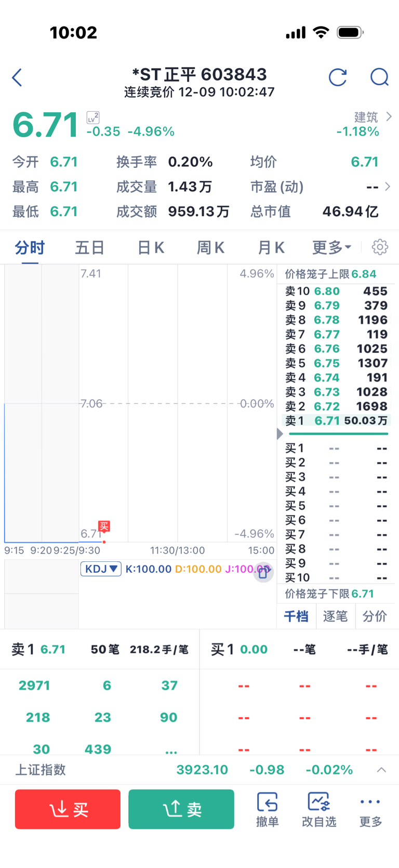Tap the 撤单 cancel order icon
Image resolution: width=399 pixels, height=868 pixels.
268,809
